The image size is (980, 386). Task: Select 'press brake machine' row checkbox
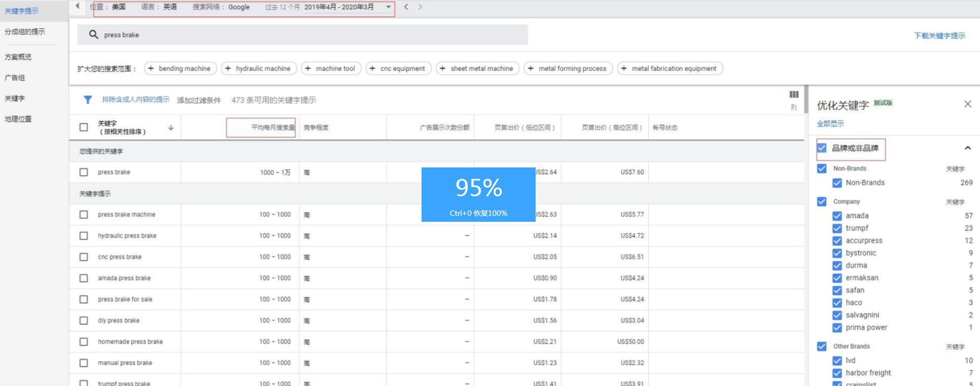(x=84, y=214)
